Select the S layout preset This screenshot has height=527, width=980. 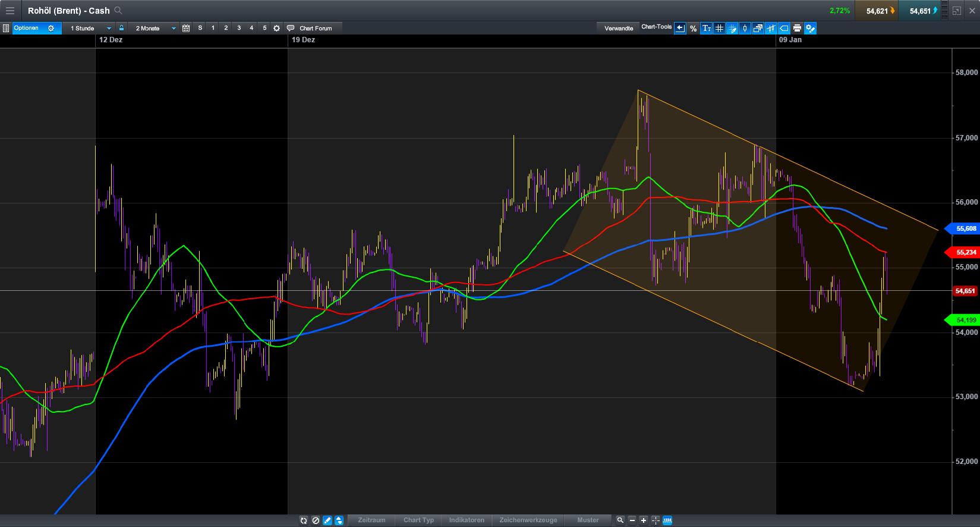200,28
